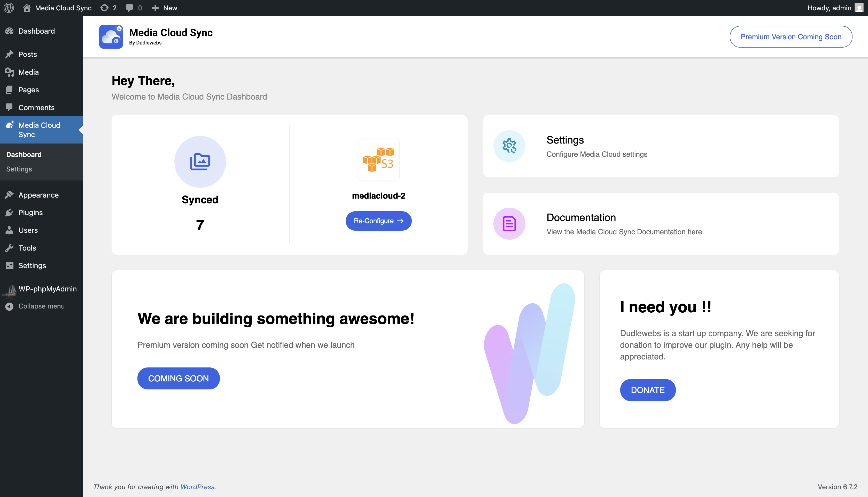Open the Settings card title
Viewport: 868px width, 497px height.
(565, 140)
